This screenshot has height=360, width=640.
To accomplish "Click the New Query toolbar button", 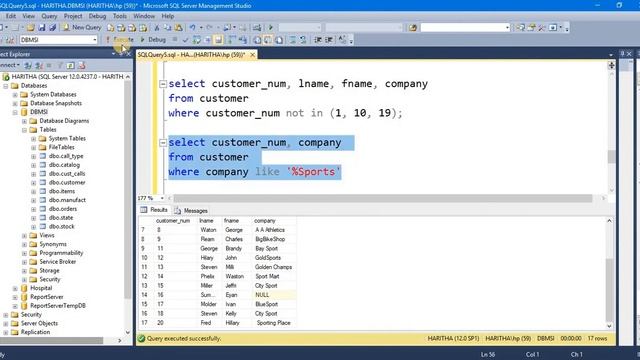I will click(82, 27).
